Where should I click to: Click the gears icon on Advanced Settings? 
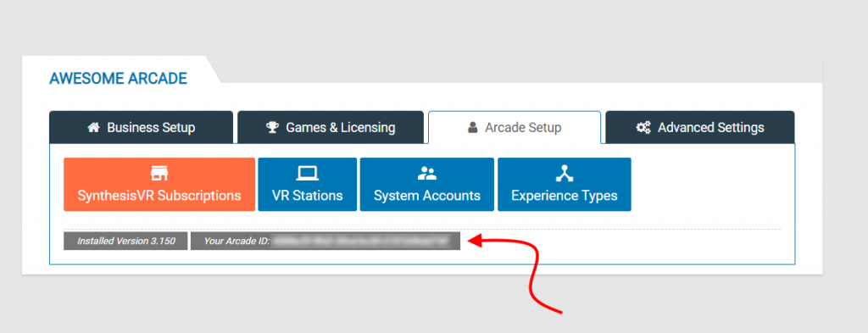coord(643,128)
